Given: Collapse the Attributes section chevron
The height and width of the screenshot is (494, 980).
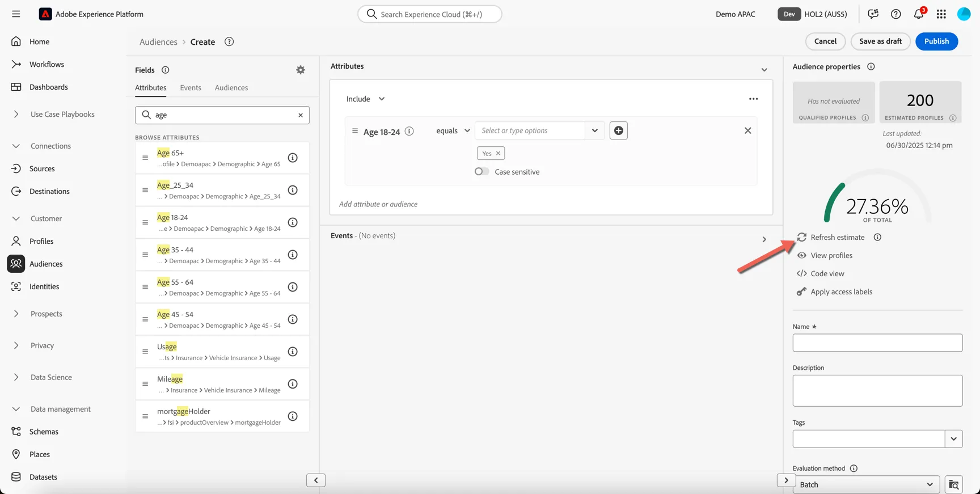Looking at the screenshot, I should click(764, 70).
